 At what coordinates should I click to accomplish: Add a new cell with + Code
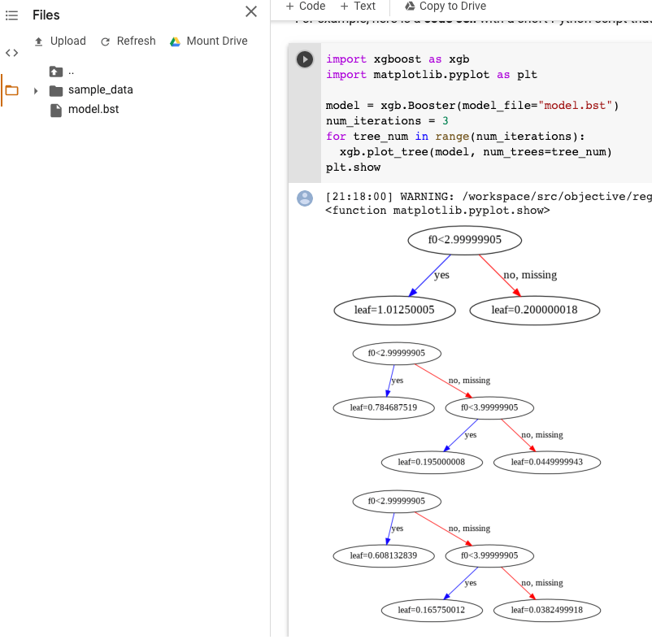coord(306,7)
